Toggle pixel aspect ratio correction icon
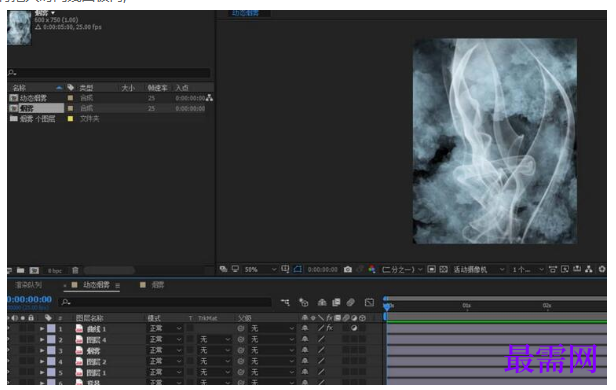The height and width of the screenshot is (390, 616). tap(553, 269)
